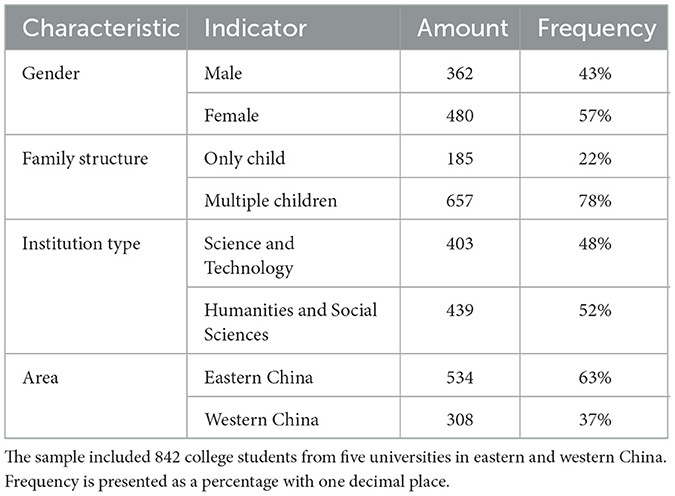
Task: Select the 57% frequency value
Action: pos(597,116)
